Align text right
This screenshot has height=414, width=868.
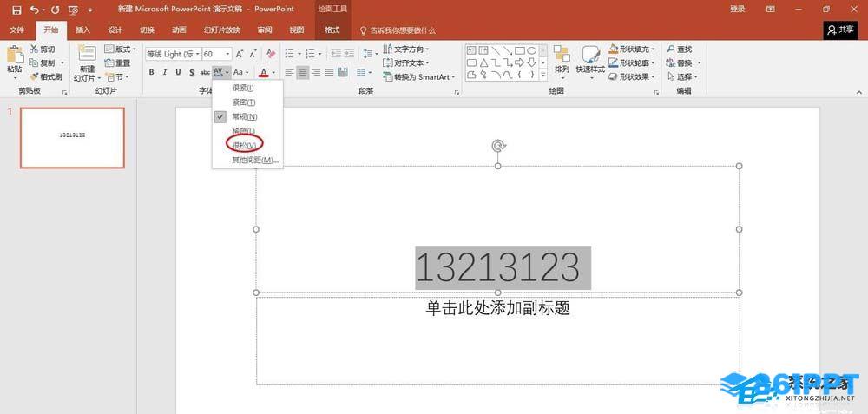316,73
